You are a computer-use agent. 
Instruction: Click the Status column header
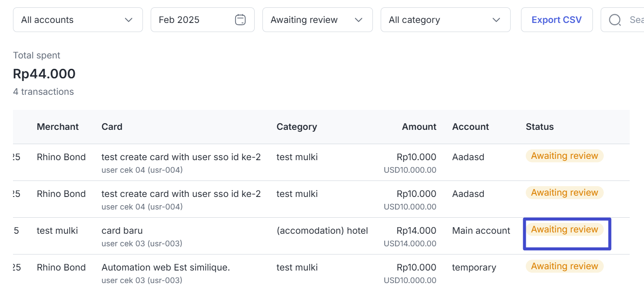[540, 127]
